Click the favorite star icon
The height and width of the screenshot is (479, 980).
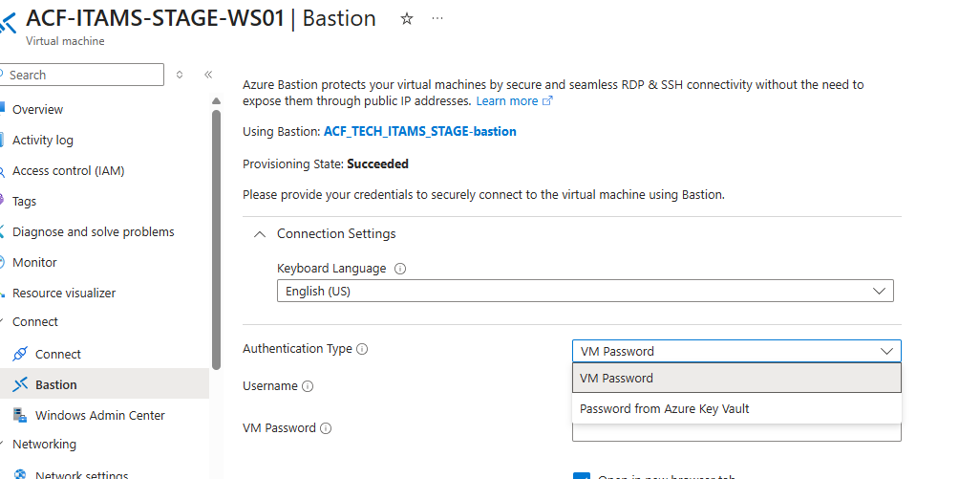pos(407,19)
